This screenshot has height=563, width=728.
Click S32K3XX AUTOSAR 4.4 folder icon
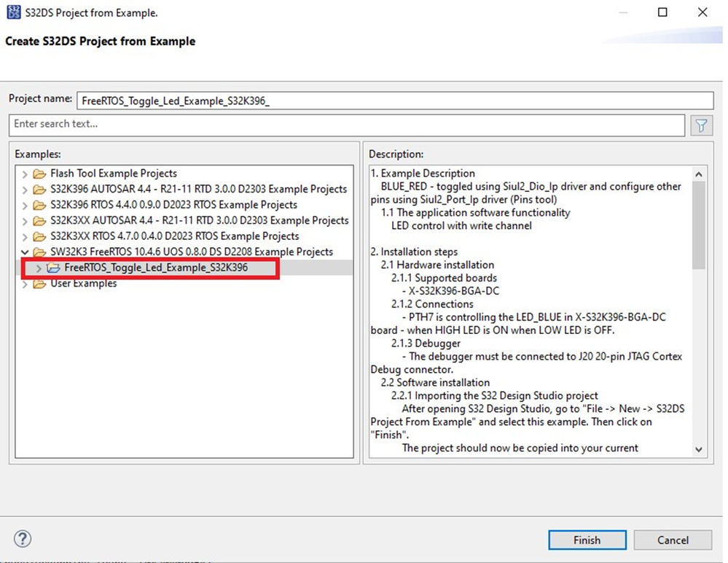coord(39,221)
